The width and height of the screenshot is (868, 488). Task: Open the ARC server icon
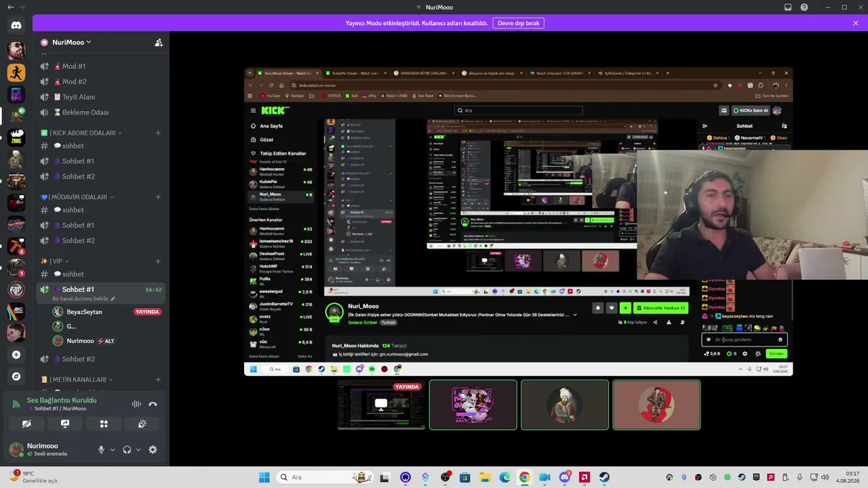tap(16, 311)
